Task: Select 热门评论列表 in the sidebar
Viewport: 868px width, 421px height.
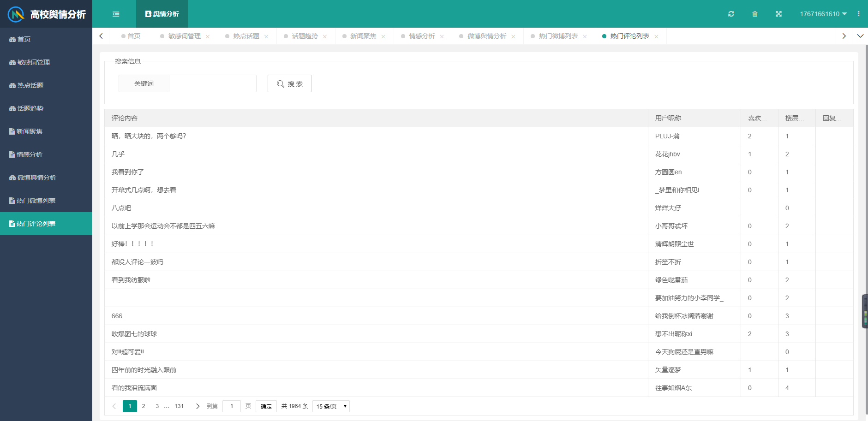Action: [x=46, y=224]
